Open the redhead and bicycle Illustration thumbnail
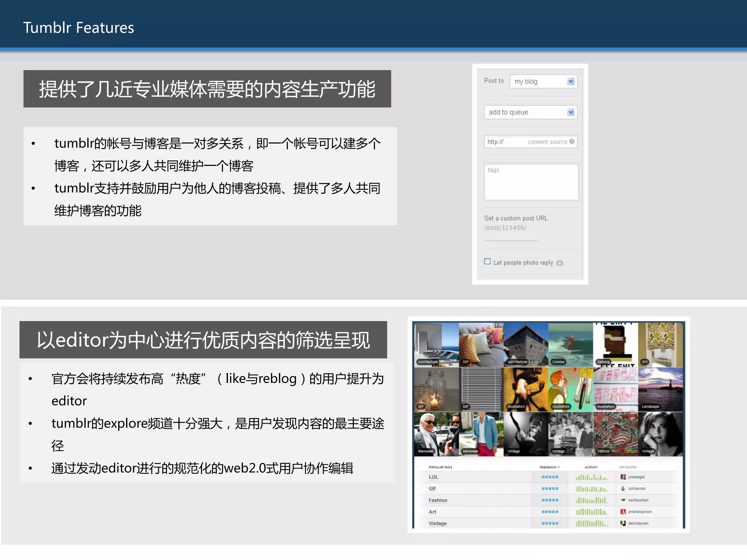Image resolution: width=747 pixels, height=560 pixels. click(570, 389)
